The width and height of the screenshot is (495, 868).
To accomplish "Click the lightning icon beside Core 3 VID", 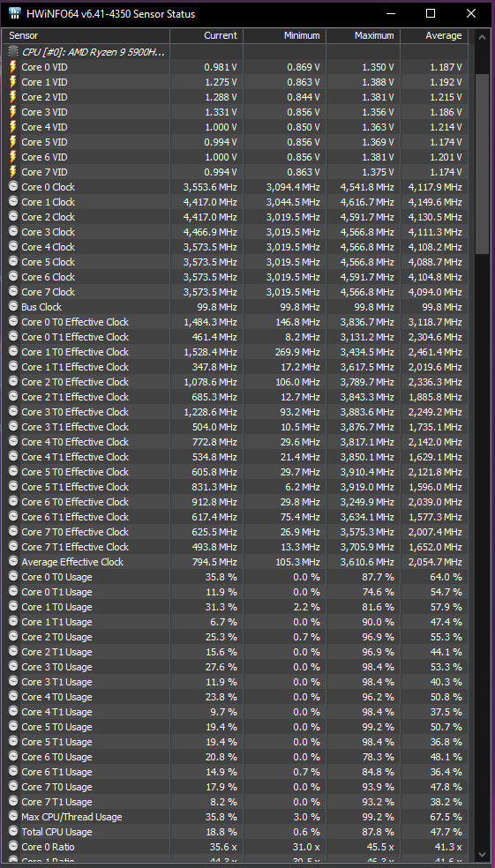I will 13,112.
